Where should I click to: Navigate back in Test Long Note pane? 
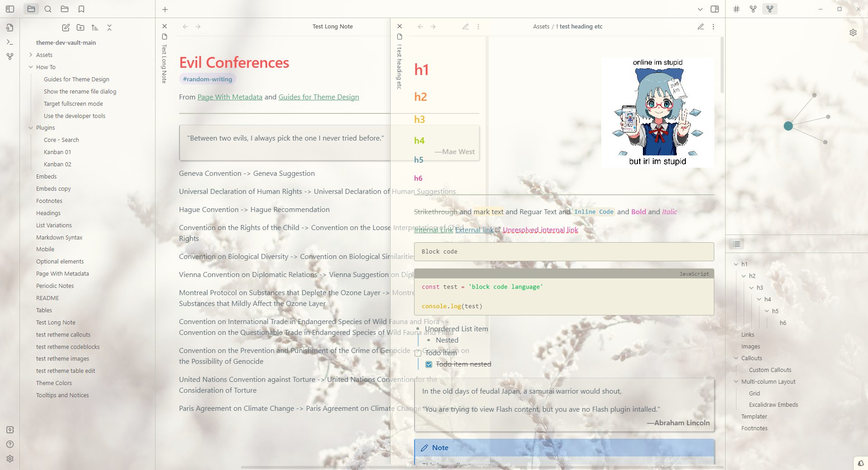click(x=185, y=27)
